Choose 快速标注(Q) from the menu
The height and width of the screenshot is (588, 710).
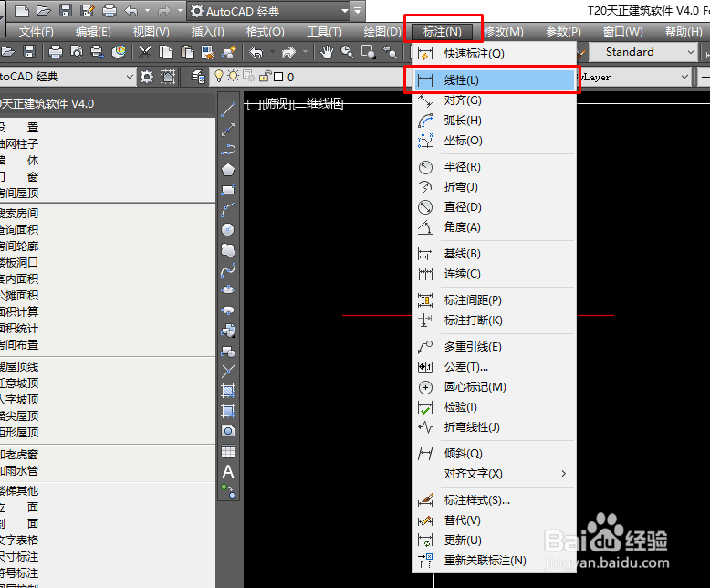[x=495, y=54]
